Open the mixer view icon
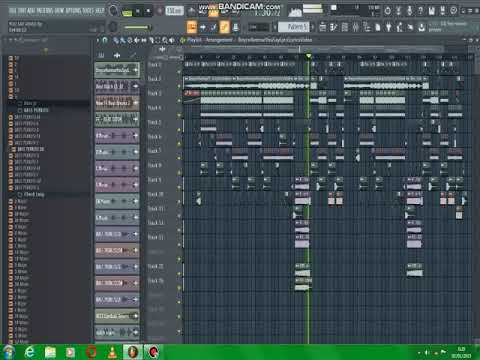 (356, 27)
